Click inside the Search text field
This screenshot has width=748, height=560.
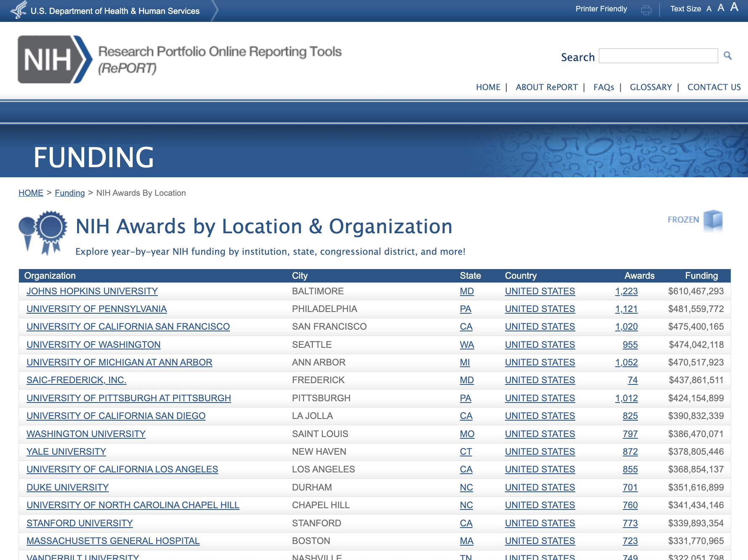[658, 56]
